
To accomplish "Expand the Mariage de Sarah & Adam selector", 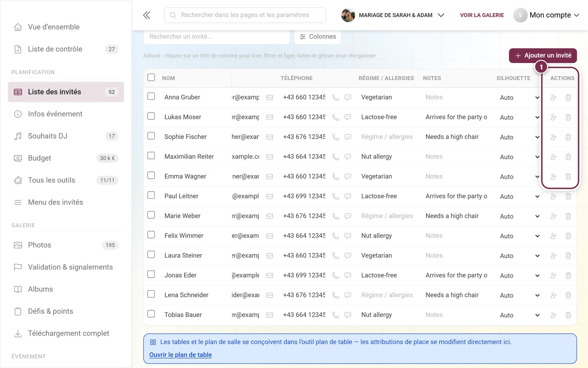I will (393, 15).
